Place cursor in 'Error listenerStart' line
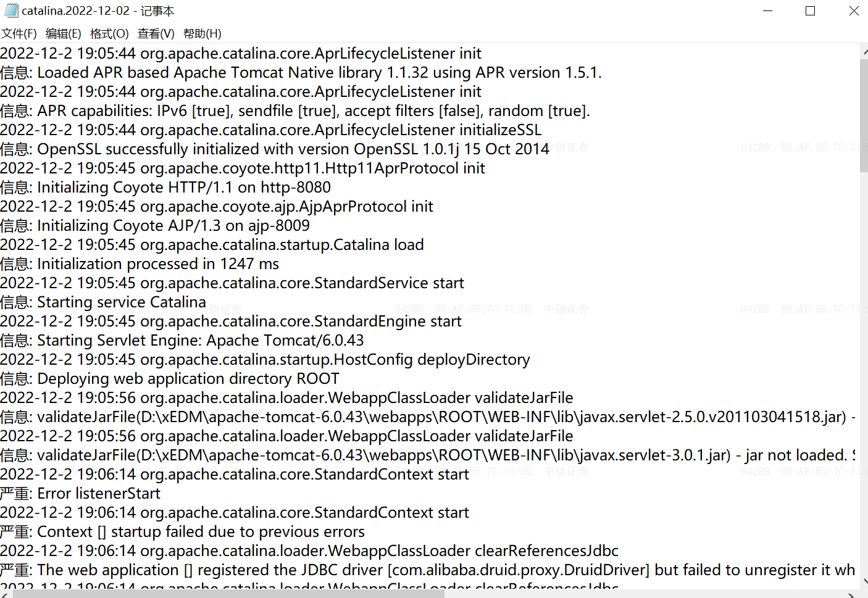The image size is (868, 598). 80,493
